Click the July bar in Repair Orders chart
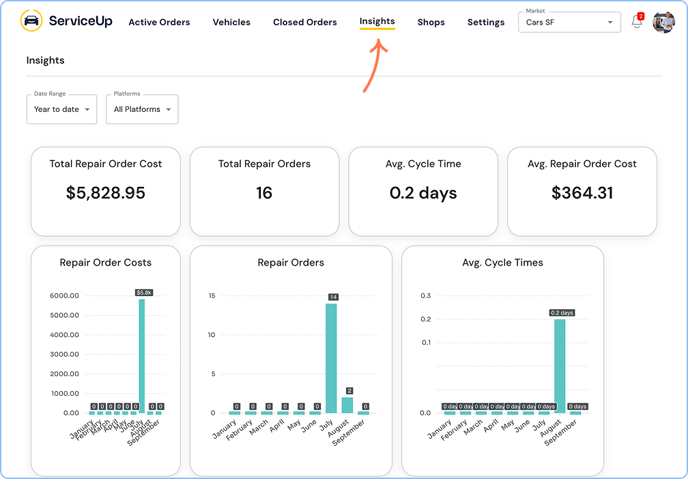Image resolution: width=688 pixels, height=479 pixels. coord(331,358)
